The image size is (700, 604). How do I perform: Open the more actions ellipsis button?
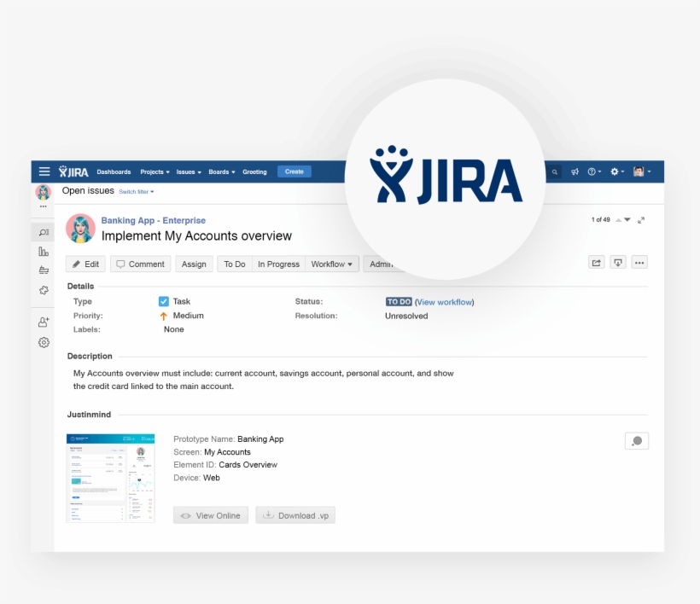tap(639, 263)
